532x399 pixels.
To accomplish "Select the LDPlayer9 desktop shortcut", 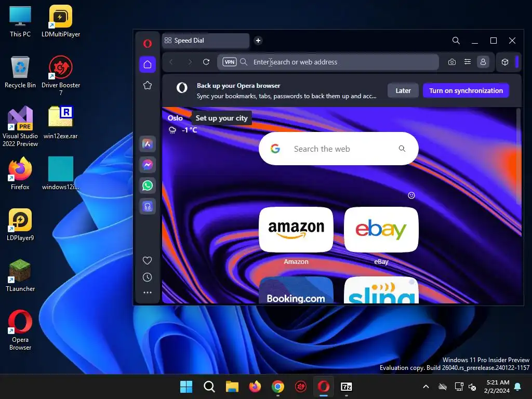I will pos(20,224).
